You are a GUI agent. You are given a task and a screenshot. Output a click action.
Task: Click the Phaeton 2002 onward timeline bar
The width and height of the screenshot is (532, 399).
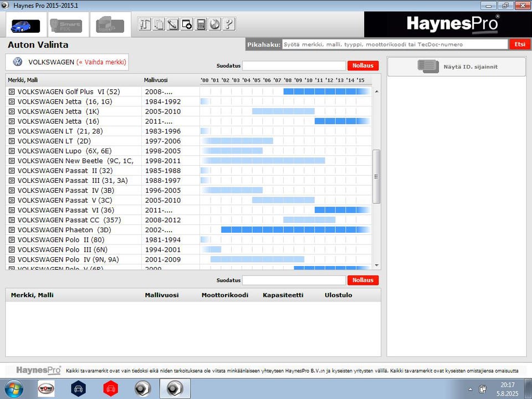(295, 229)
